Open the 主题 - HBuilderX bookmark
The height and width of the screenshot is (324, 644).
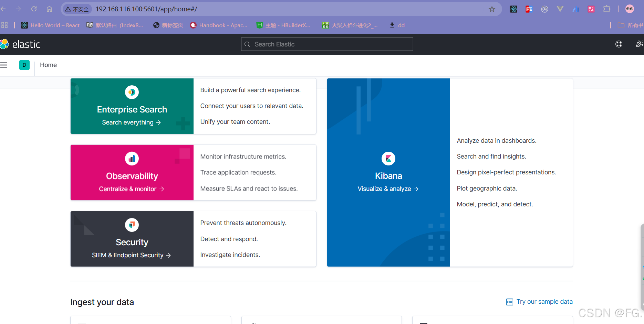283,25
